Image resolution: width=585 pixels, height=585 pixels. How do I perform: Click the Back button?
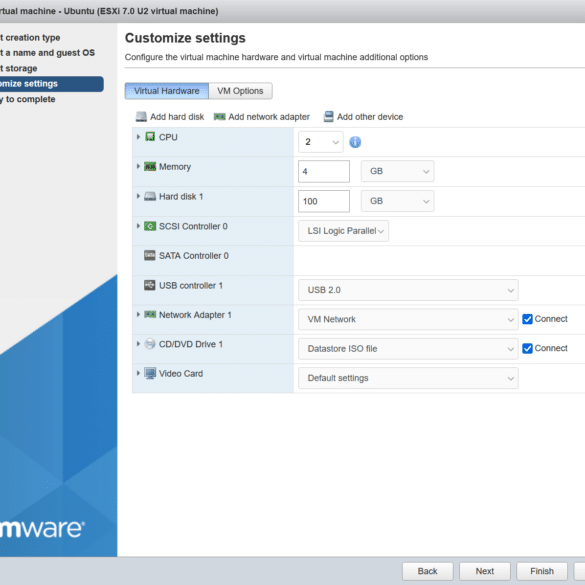pyautogui.click(x=428, y=571)
